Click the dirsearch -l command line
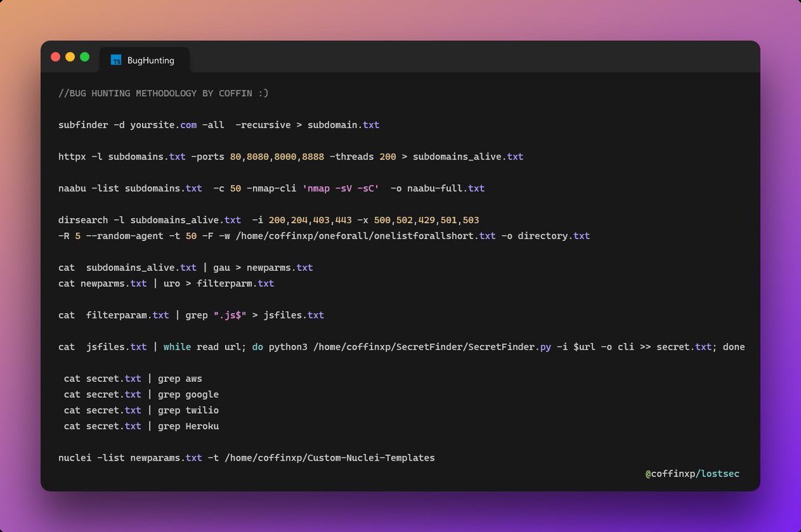This screenshot has width=801, height=532. click(269, 220)
